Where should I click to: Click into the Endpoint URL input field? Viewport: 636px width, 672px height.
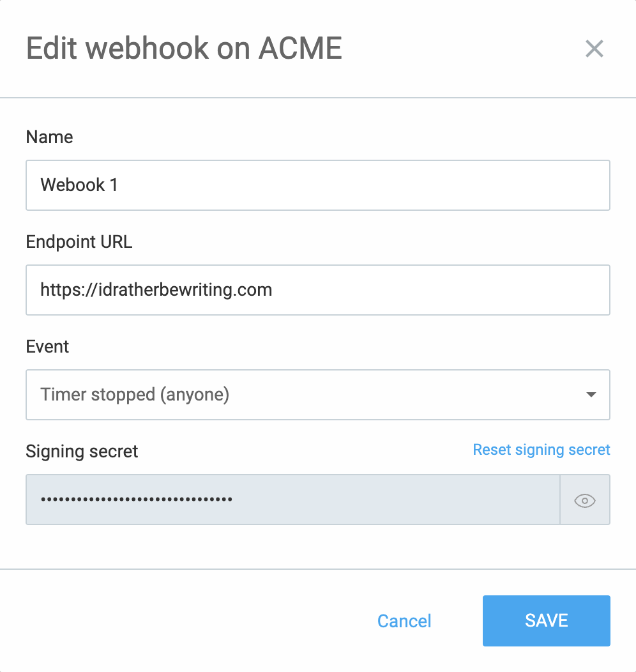pos(318,290)
